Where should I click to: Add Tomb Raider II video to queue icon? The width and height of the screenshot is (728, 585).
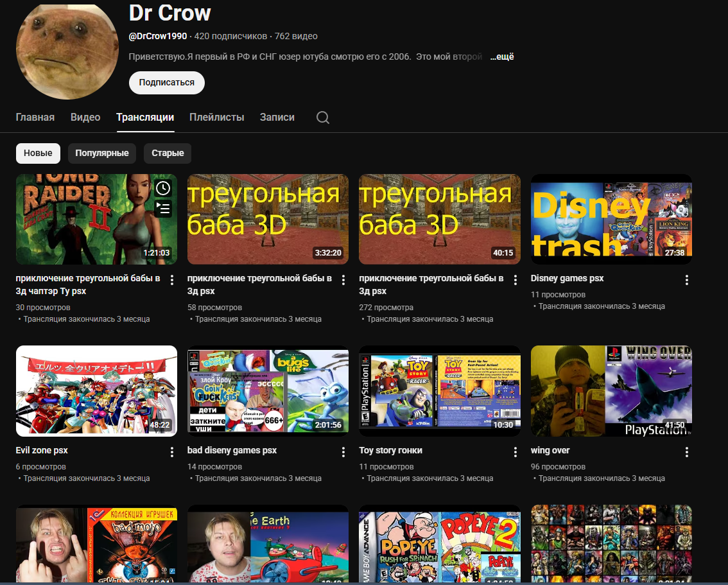[x=163, y=209]
